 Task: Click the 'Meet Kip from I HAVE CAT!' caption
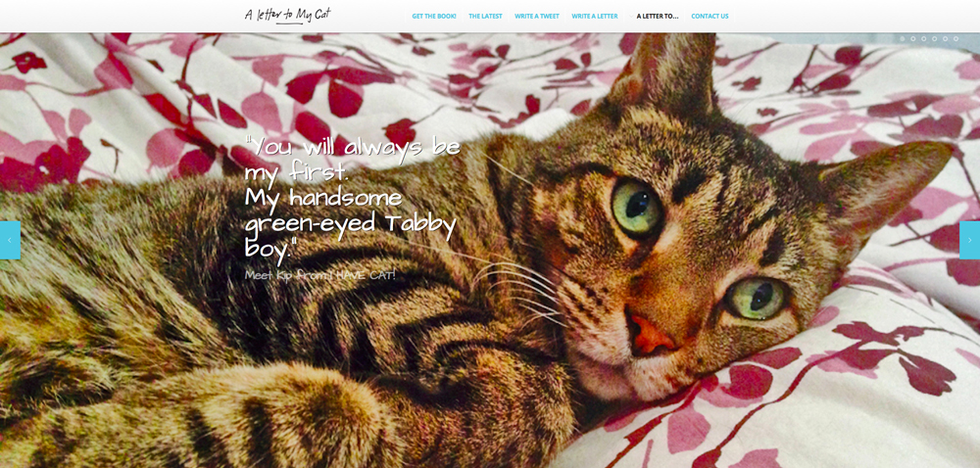320,274
